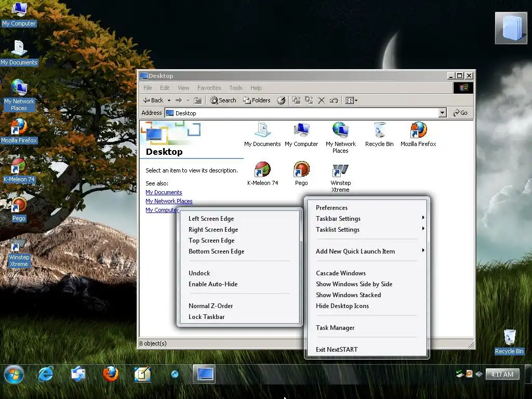Select My Documents icon in Desktop window
Image resolution: width=532 pixels, height=399 pixels.
(262, 135)
